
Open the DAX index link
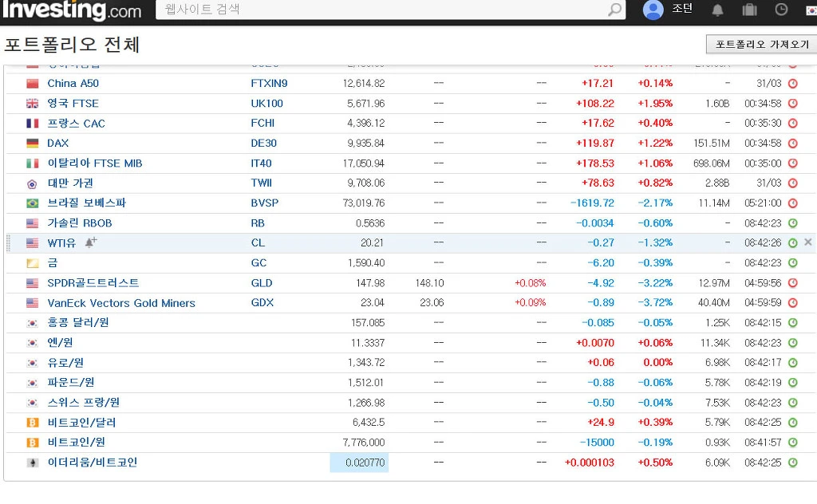57,144
